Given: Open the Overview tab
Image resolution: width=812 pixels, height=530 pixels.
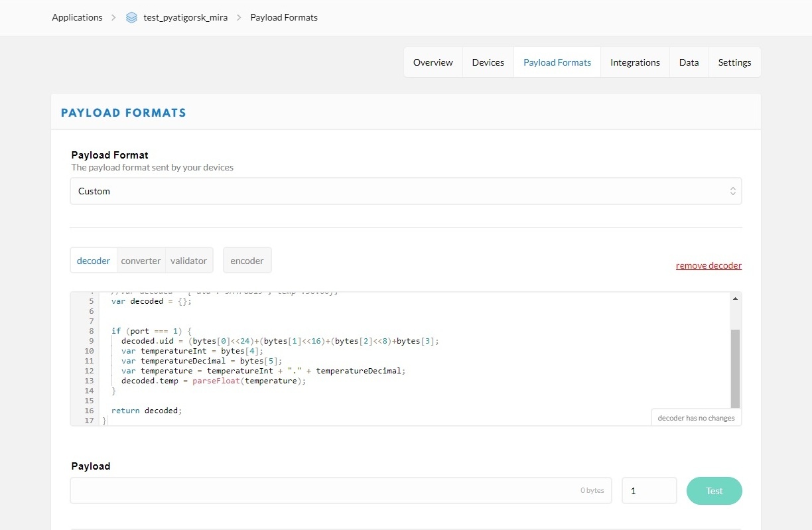Looking at the screenshot, I should click(433, 62).
